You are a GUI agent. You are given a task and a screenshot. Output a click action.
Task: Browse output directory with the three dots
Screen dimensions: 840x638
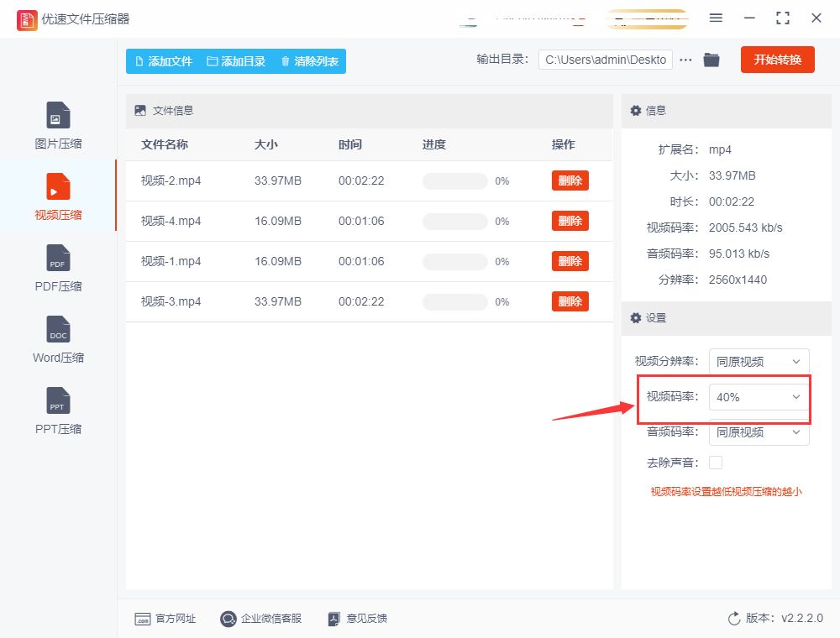pyautogui.click(x=685, y=60)
